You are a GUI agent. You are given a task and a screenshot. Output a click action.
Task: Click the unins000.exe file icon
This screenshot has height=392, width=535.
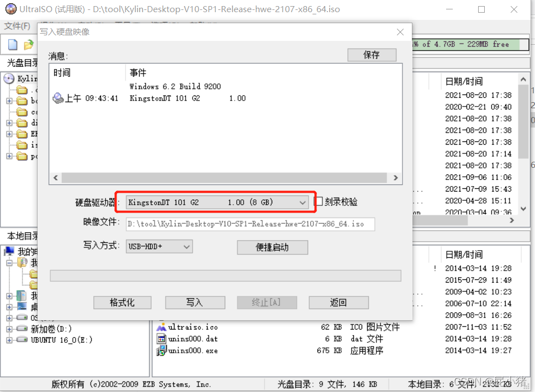pos(161,351)
